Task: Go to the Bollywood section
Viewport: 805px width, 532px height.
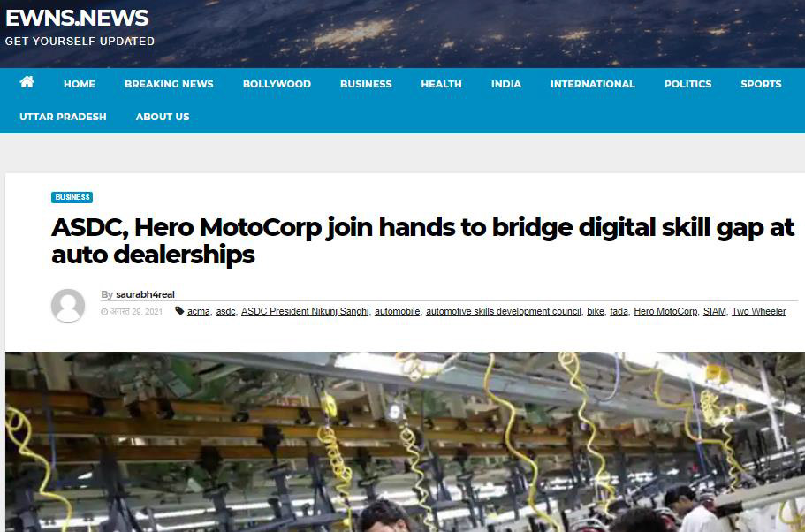Action: (x=277, y=84)
